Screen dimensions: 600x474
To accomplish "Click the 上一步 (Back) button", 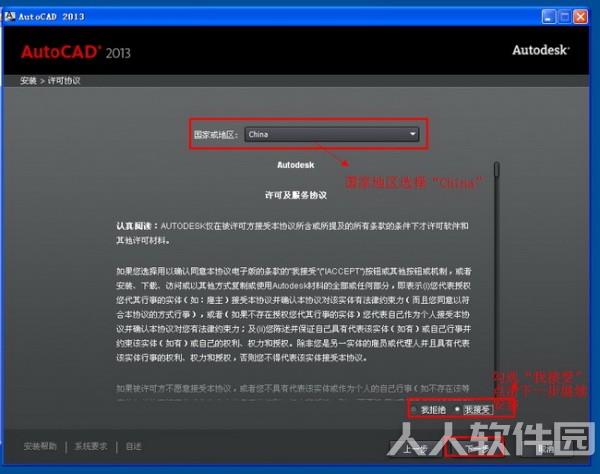I will [x=416, y=449].
